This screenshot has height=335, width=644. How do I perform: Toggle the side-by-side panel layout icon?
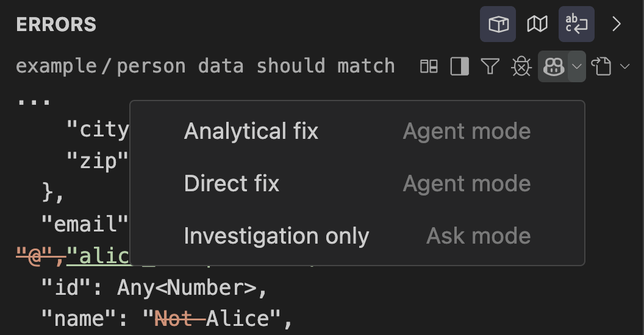(x=459, y=66)
